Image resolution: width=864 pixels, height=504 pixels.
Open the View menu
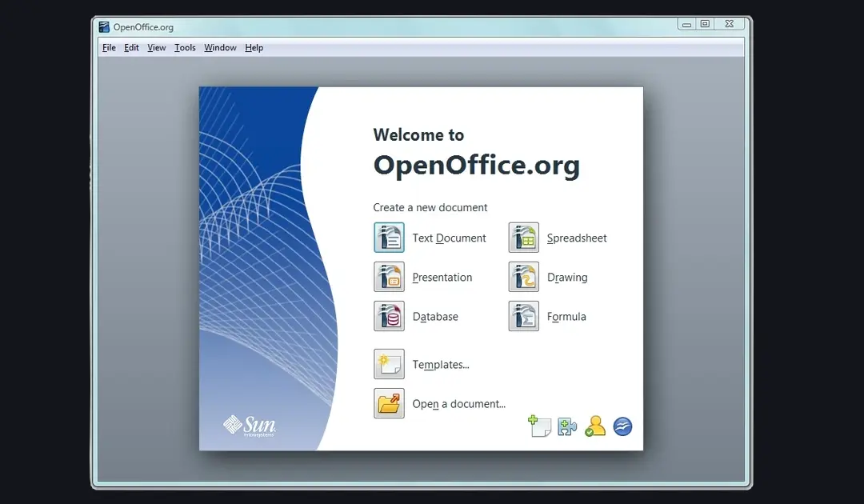[x=157, y=48]
